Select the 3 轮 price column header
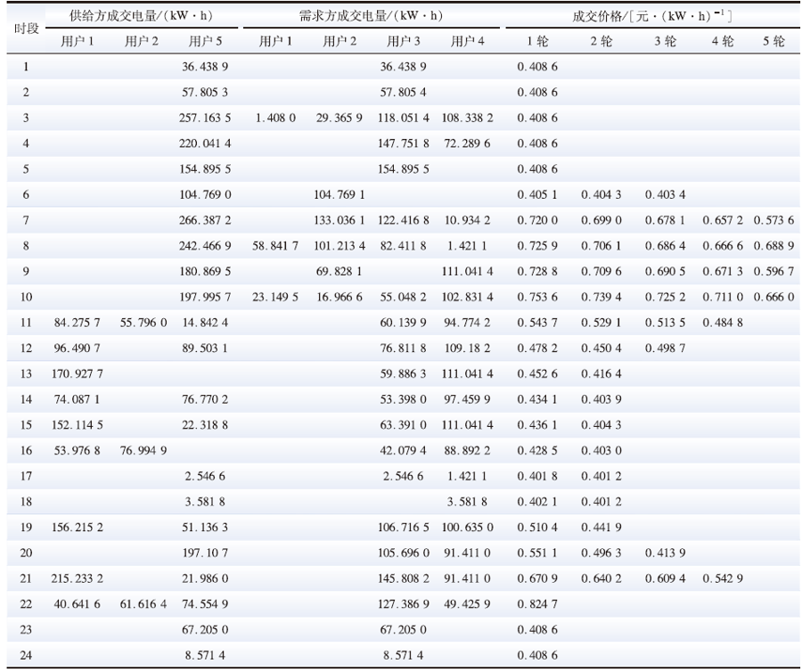This screenshot has height=672, width=802. coord(665,41)
